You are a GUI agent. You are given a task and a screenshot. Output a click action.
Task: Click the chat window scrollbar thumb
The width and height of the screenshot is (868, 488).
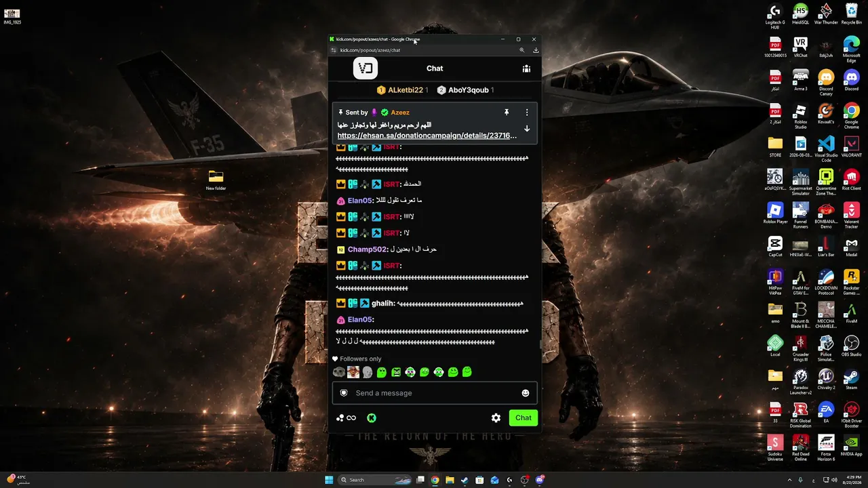coord(540,344)
